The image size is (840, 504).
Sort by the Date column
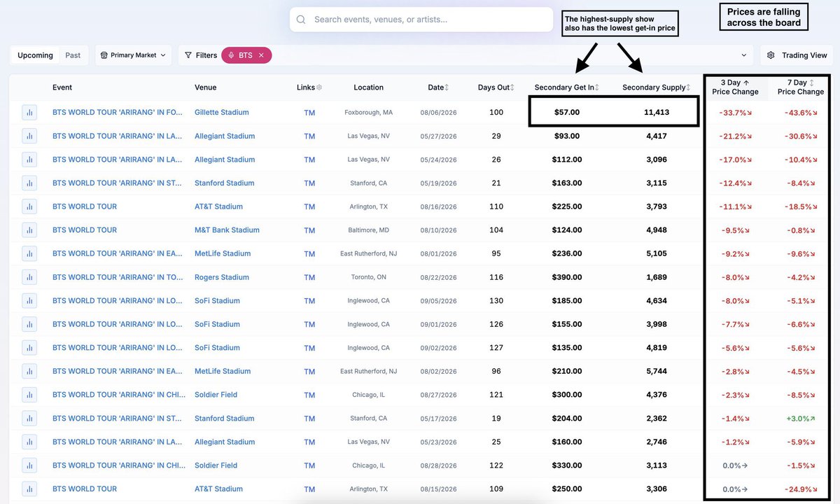[438, 87]
